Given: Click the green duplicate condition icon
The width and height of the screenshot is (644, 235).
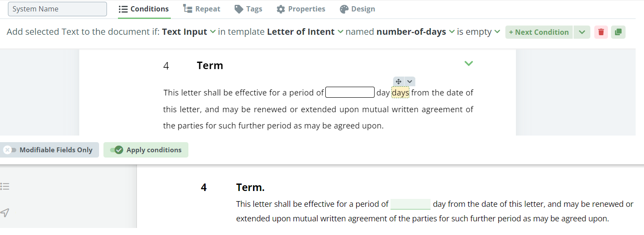Looking at the screenshot, I should (618, 32).
